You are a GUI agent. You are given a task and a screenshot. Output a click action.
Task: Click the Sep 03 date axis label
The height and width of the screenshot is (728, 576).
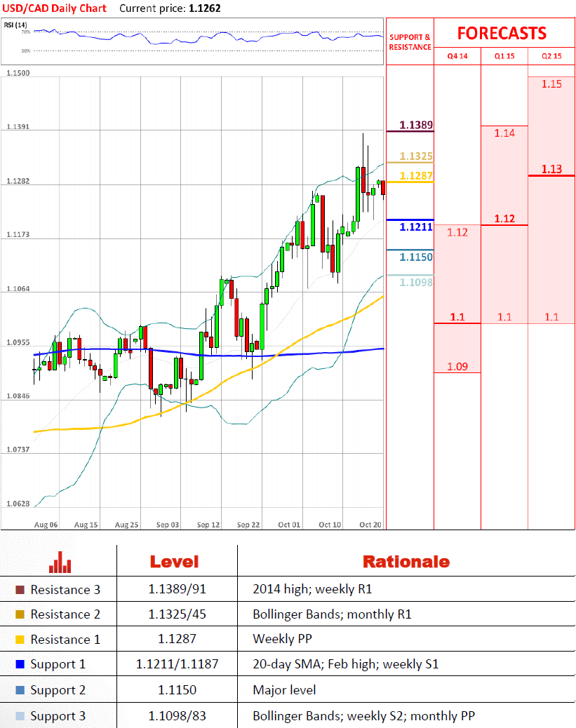(168, 525)
